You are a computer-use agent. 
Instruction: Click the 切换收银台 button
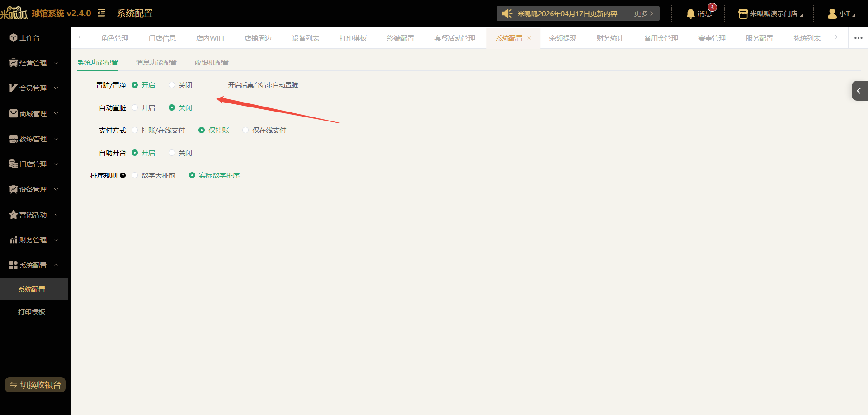35,385
